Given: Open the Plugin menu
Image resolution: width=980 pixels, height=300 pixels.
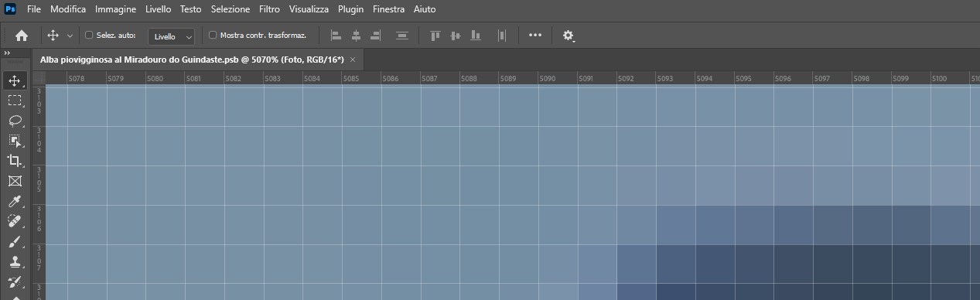Looking at the screenshot, I should click(x=350, y=9).
